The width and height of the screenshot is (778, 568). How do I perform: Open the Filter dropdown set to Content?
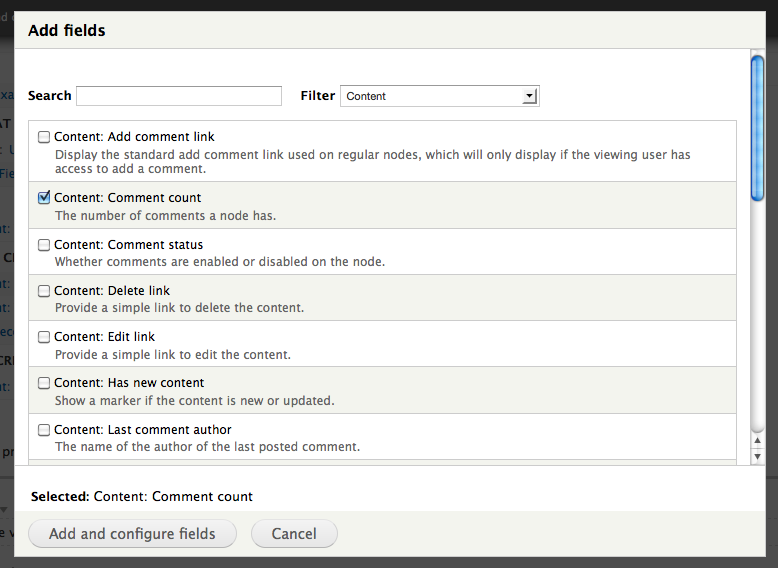439,96
